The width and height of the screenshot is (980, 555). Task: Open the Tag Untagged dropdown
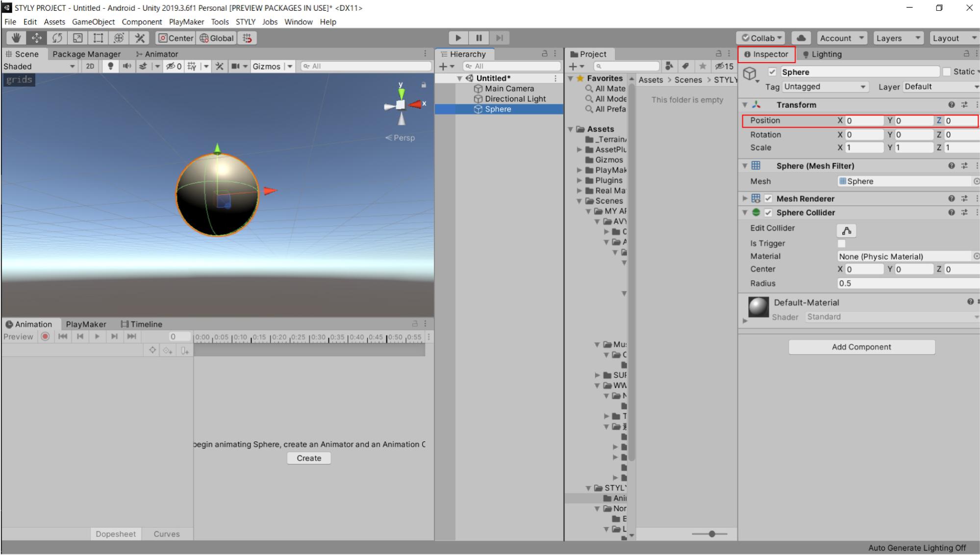[825, 87]
